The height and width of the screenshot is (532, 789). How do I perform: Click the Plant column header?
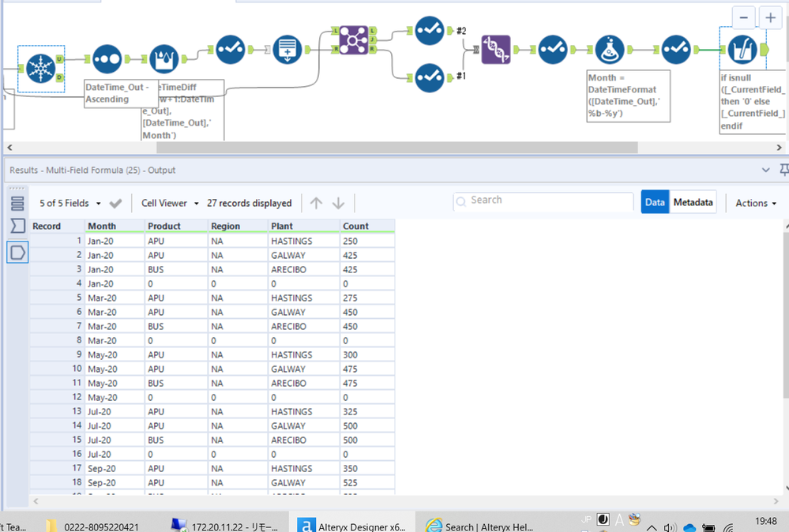coord(304,227)
